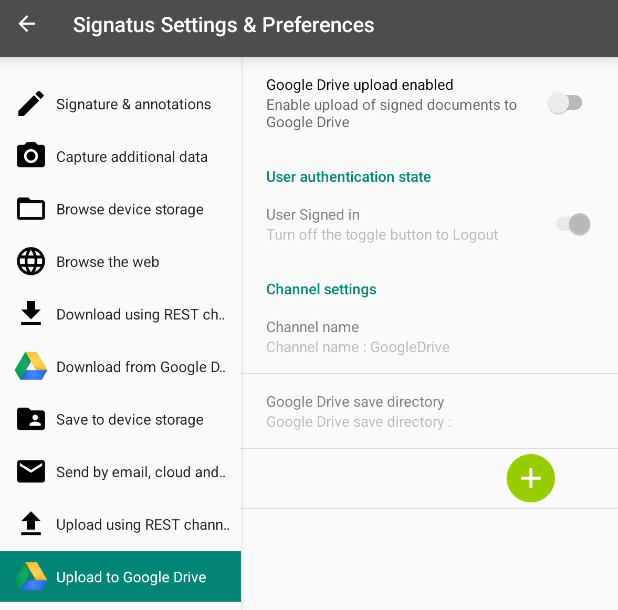Click the folder icon for device storage
618x610 pixels.
click(x=31, y=209)
